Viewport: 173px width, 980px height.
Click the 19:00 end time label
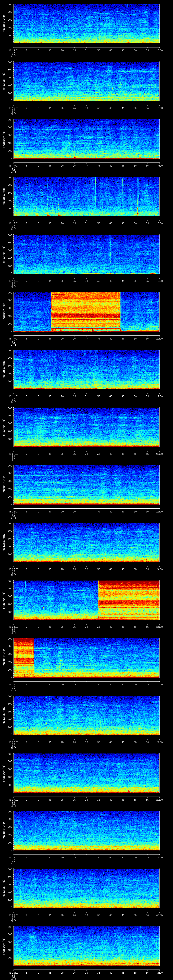(x=159, y=281)
